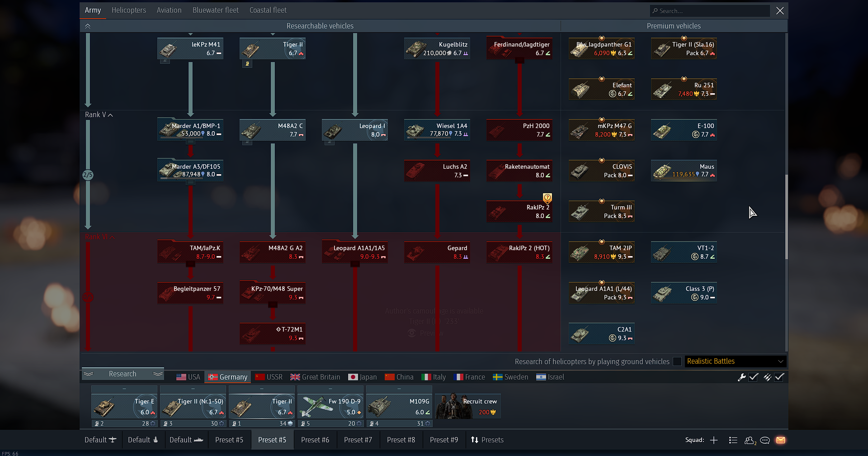Open the Presets button
The width and height of the screenshot is (868, 456).
click(x=487, y=440)
